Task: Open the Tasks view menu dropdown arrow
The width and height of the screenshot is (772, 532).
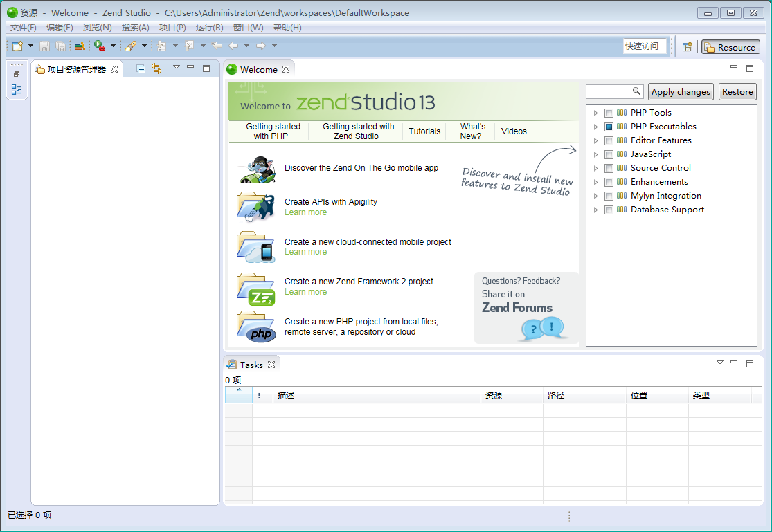Action: point(719,363)
